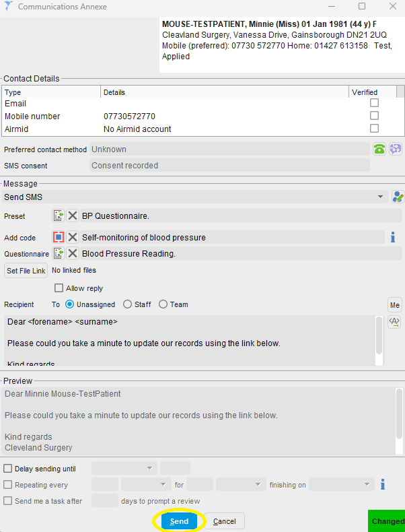Click into the message text editing area
The width and height of the screenshot is (405, 532).
coord(190,341)
